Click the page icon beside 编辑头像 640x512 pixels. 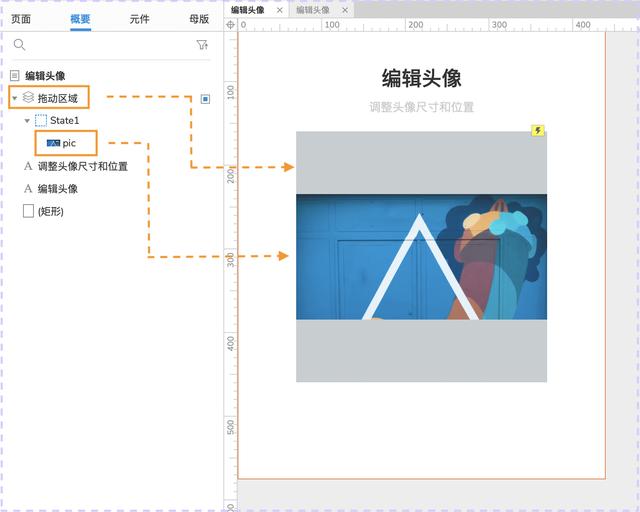tap(15, 76)
